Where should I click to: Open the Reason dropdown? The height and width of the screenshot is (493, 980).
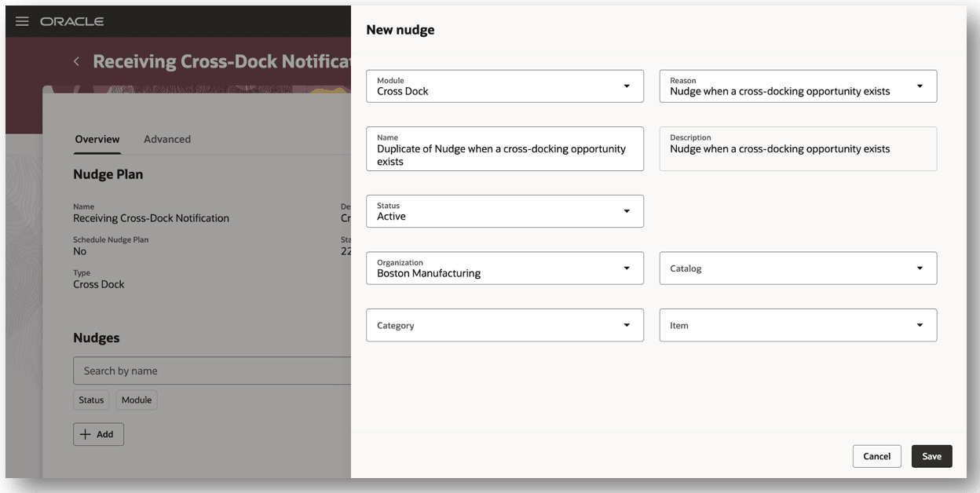coord(920,86)
